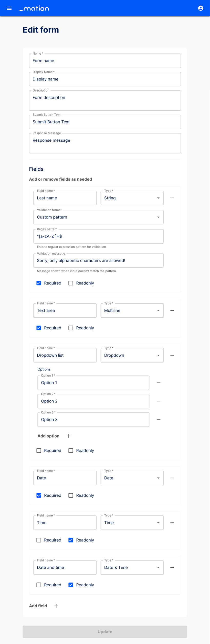Enable Readonly for the Date field
Image resolution: width=210 pixels, height=644 pixels.
pos(71,495)
